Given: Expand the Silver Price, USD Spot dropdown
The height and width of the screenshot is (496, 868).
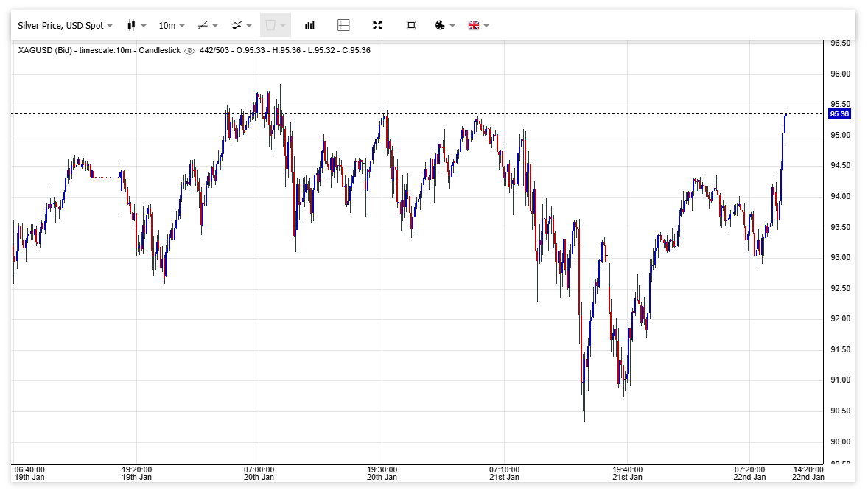Looking at the screenshot, I should [65, 25].
